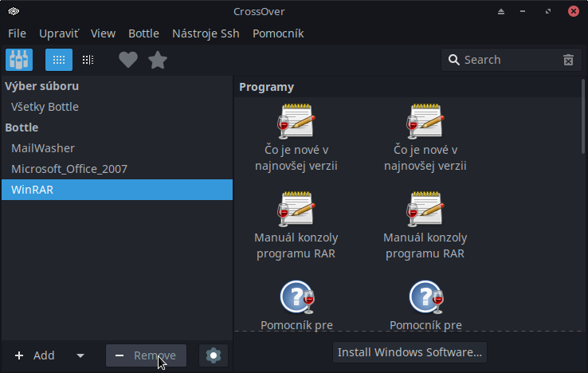Click the CrossOver window menu icon
The width and height of the screenshot is (588, 373).
[x=14, y=11]
